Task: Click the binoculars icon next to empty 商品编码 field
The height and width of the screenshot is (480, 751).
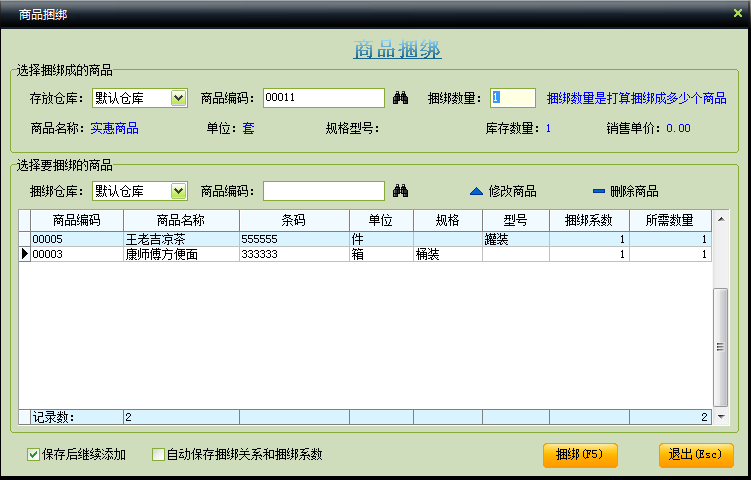Action: click(400, 191)
